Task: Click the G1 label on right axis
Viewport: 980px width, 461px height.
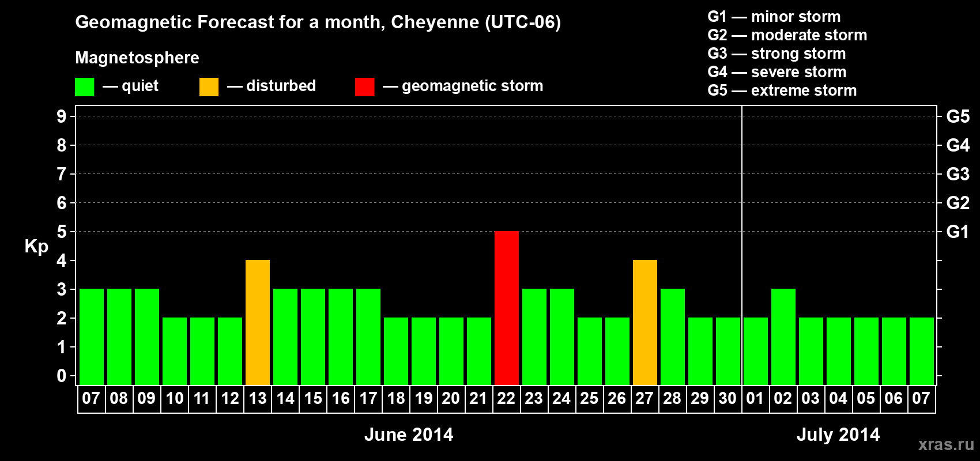Action: [x=958, y=232]
